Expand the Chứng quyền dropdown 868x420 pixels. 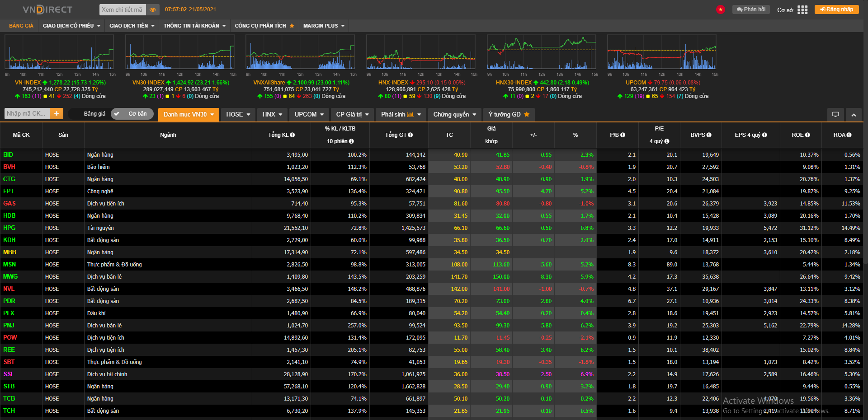pos(455,115)
